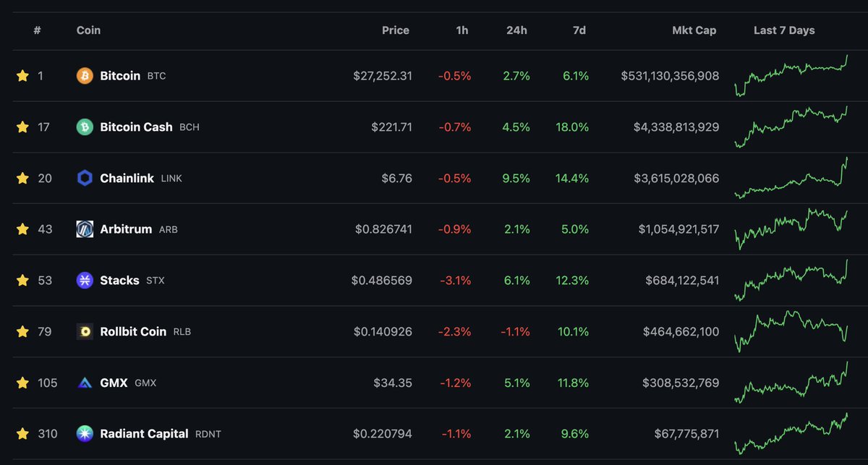The height and width of the screenshot is (465, 868).
Task: Toggle the favorite star for Rollbit Coin
Action: pyautogui.click(x=22, y=331)
